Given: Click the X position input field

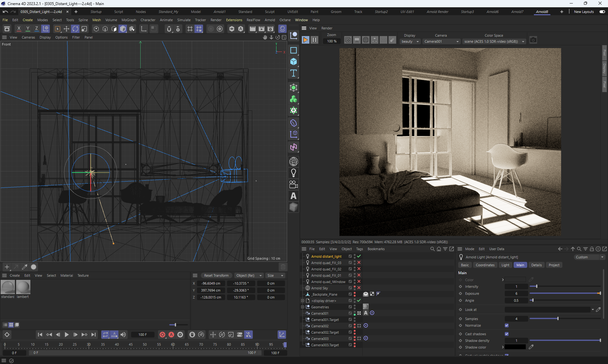Looking at the screenshot, I should (x=211, y=283).
